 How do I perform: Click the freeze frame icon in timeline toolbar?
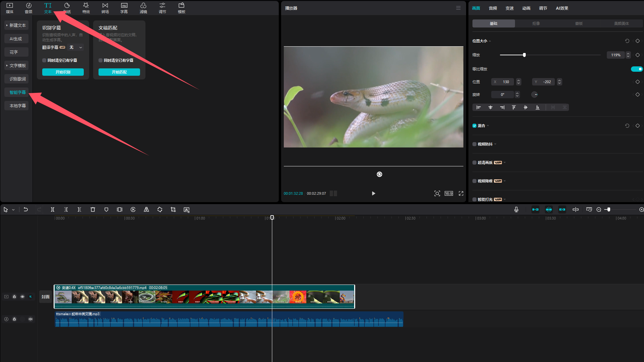pyautogui.click(x=120, y=209)
